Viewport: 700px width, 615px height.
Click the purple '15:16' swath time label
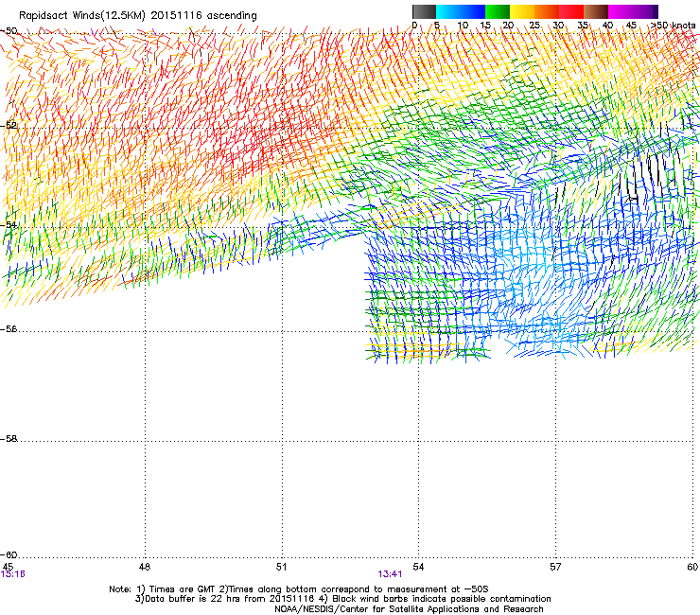pos(13,574)
